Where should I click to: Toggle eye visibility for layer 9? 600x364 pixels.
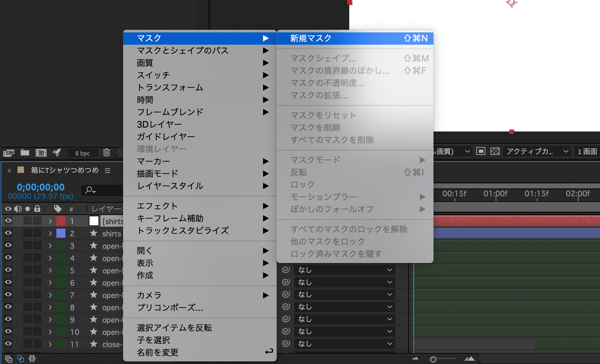8,319
